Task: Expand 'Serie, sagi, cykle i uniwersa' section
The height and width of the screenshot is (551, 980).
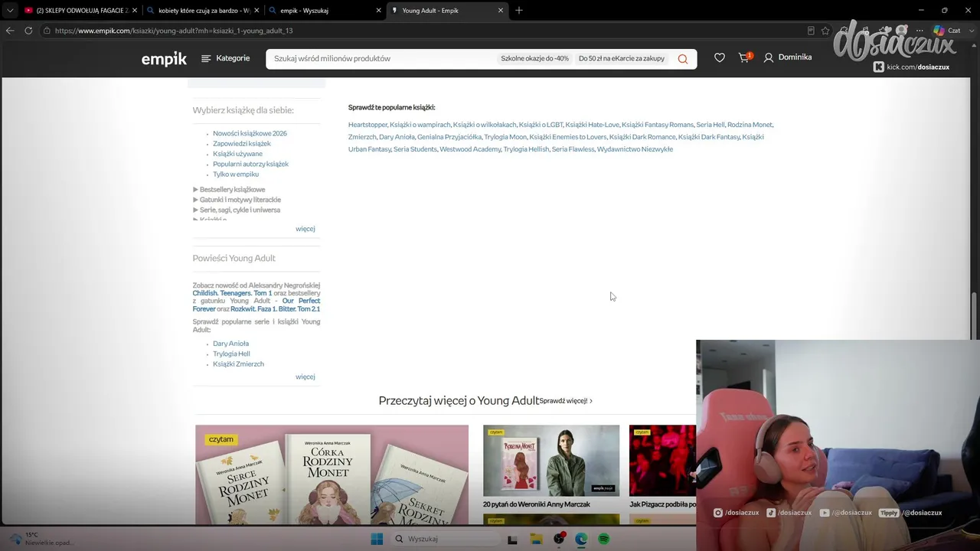Action: point(237,210)
